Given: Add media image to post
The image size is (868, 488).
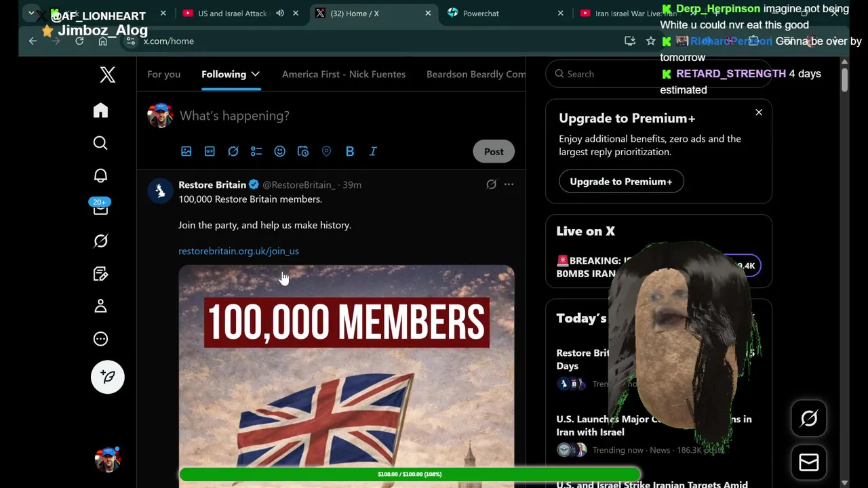Looking at the screenshot, I should [x=186, y=151].
